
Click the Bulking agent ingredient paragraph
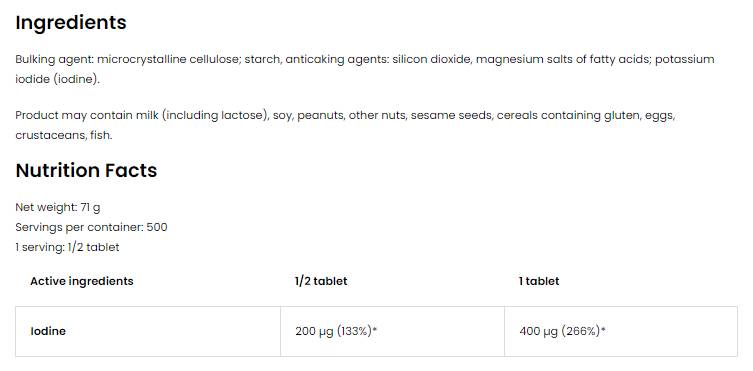tap(365, 69)
